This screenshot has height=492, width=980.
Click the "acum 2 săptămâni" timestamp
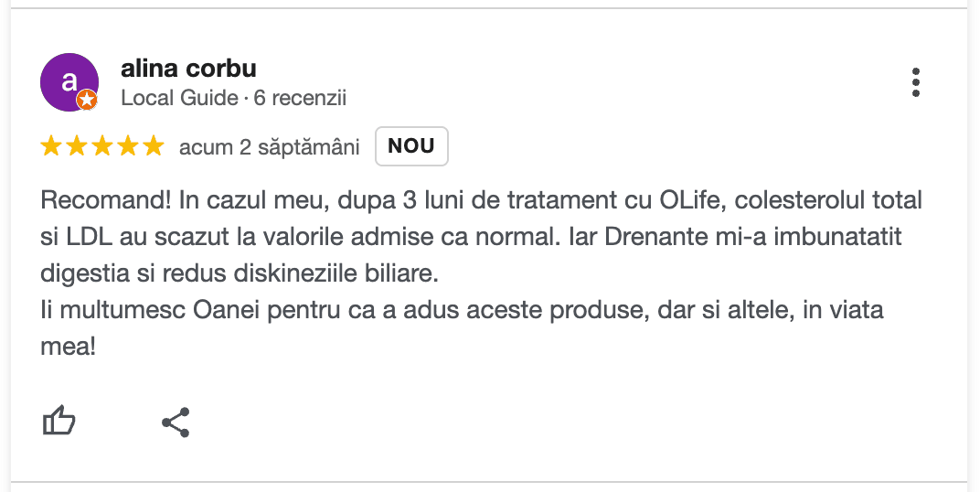[270, 147]
